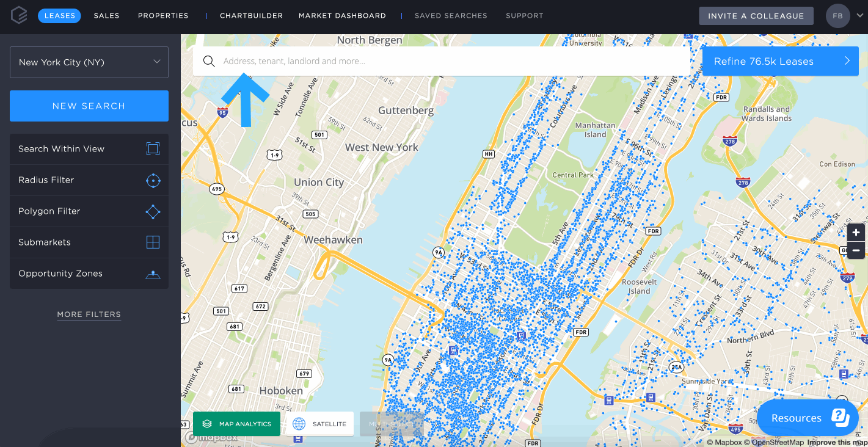Click the app logo icon

point(19,16)
